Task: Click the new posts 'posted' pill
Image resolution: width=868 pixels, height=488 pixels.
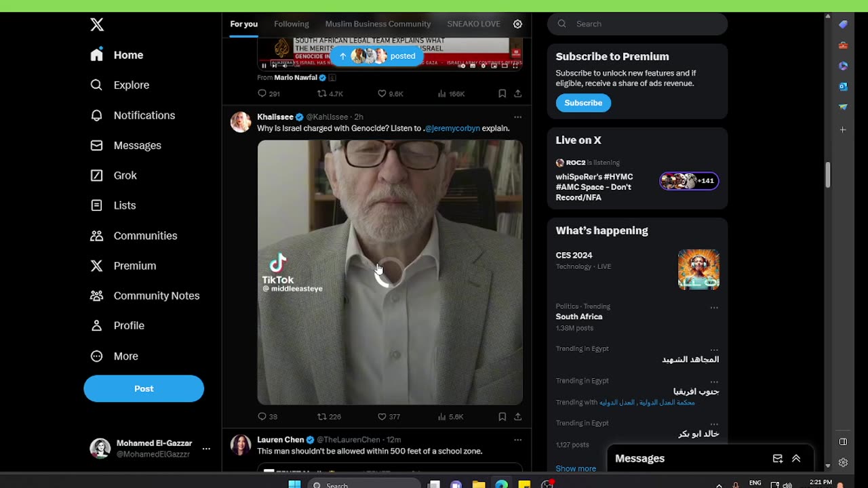Action: click(x=378, y=56)
